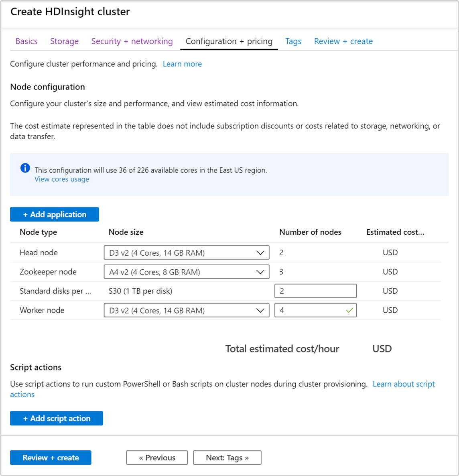Click the green checkmark beside worker node count

(x=349, y=310)
